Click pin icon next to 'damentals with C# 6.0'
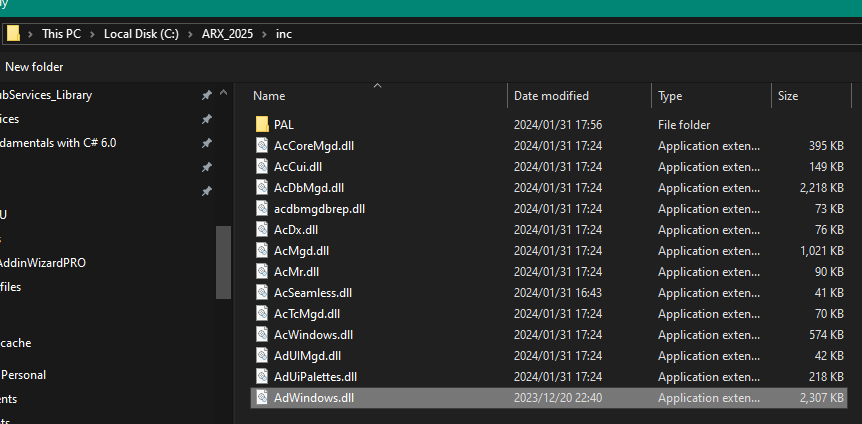This screenshot has width=862, height=424. click(206, 144)
